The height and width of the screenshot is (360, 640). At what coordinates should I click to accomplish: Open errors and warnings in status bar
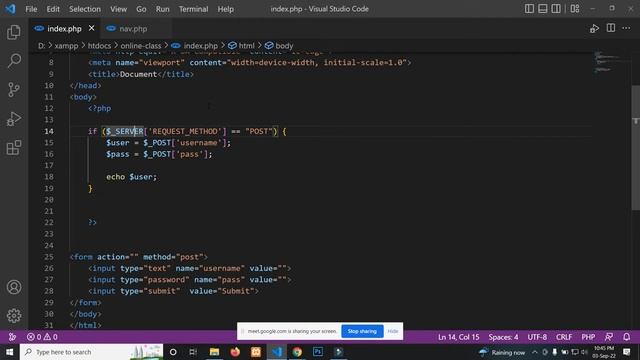click(42, 337)
